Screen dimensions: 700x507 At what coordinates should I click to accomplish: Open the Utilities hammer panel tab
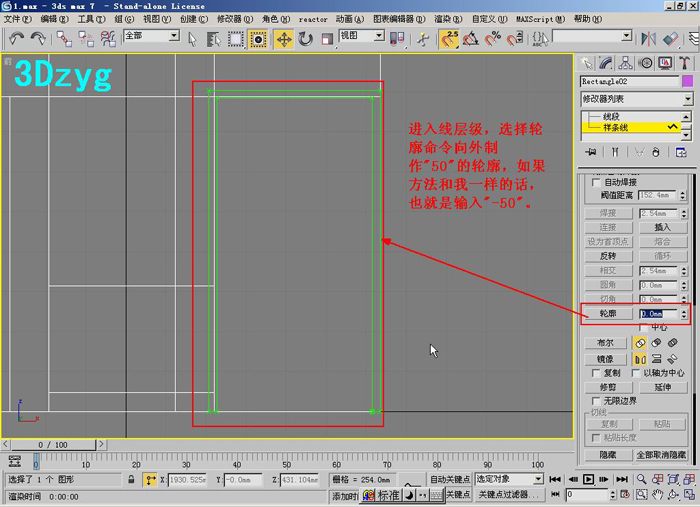[684, 63]
